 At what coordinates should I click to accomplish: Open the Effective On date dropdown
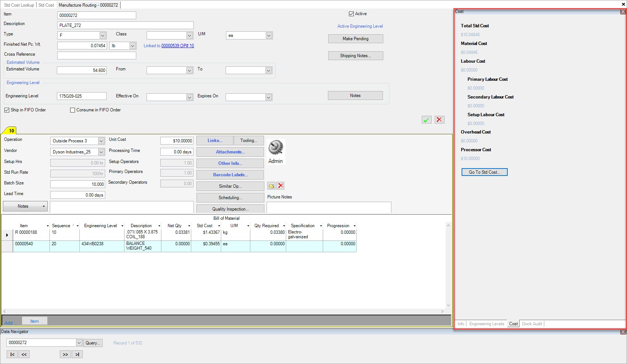[x=189, y=97]
